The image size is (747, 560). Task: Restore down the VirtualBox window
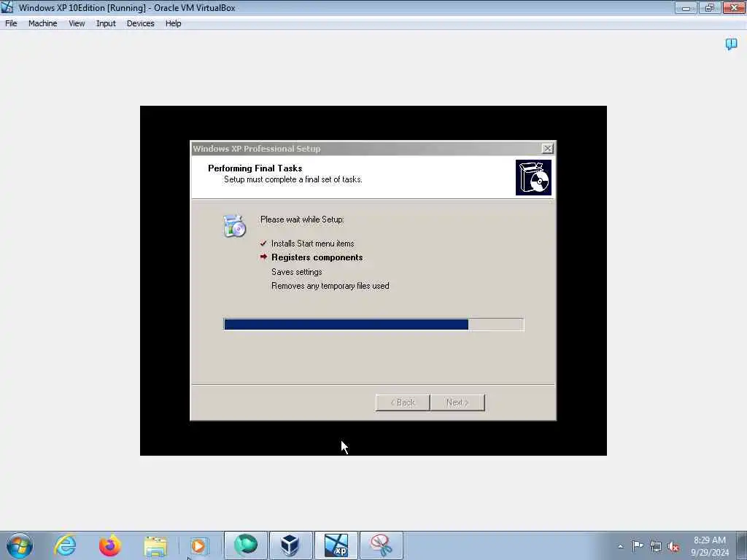click(710, 7)
